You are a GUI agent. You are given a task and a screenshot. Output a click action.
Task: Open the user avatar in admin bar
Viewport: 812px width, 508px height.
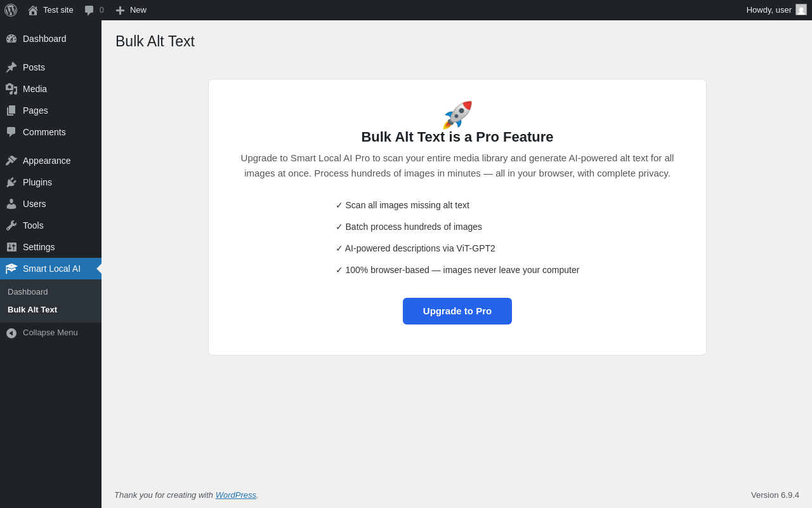point(801,10)
